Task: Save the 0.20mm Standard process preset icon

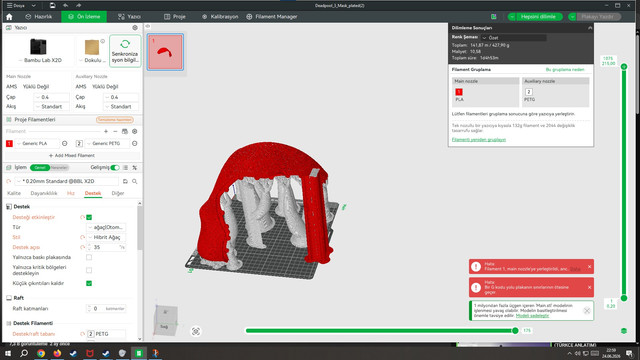Action: (x=125, y=181)
